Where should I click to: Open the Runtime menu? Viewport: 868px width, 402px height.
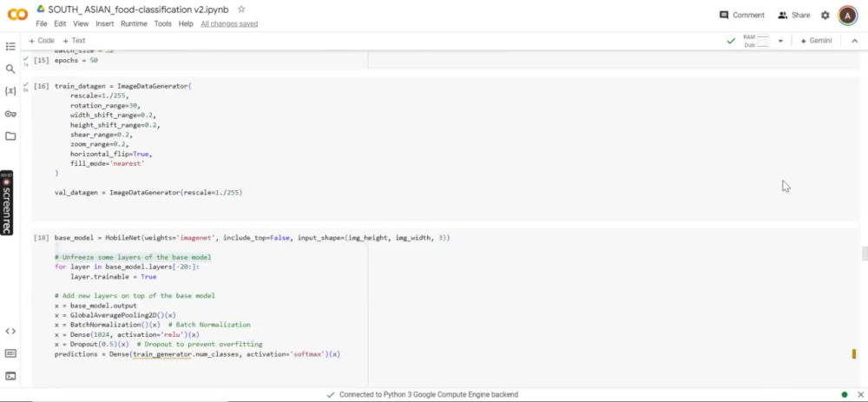134,23
